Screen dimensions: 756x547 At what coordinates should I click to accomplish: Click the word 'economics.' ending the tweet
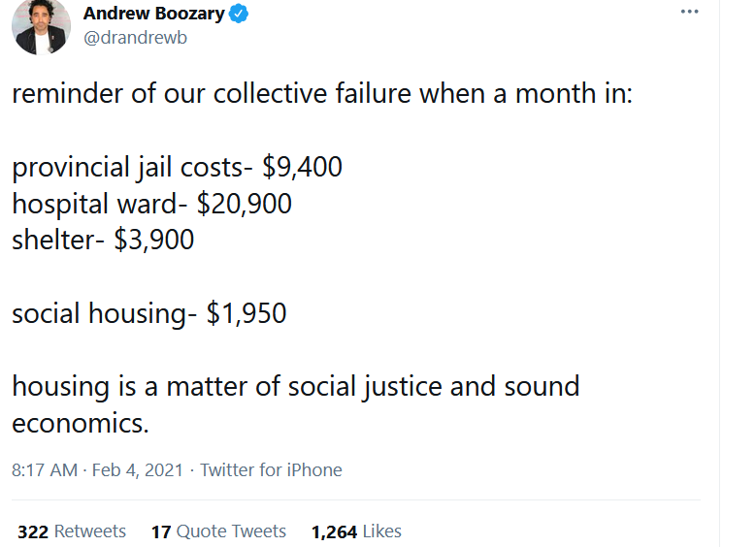tap(81, 423)
